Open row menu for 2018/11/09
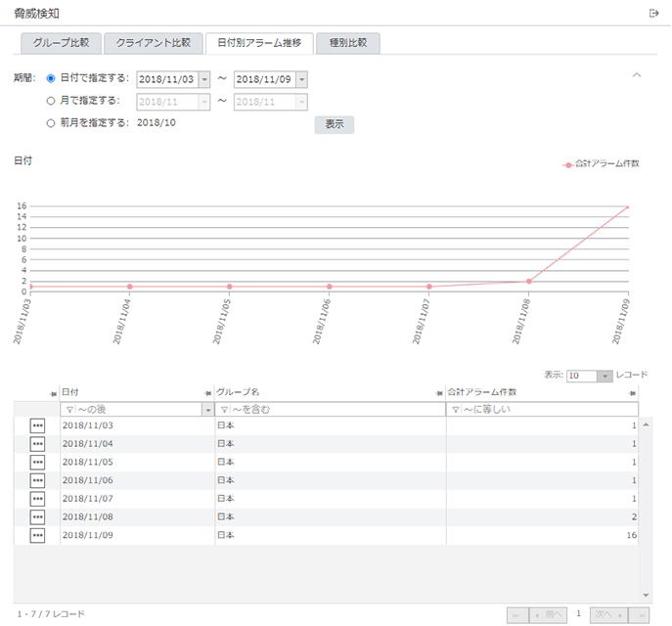The image size is (672, 626). (38, 535)
